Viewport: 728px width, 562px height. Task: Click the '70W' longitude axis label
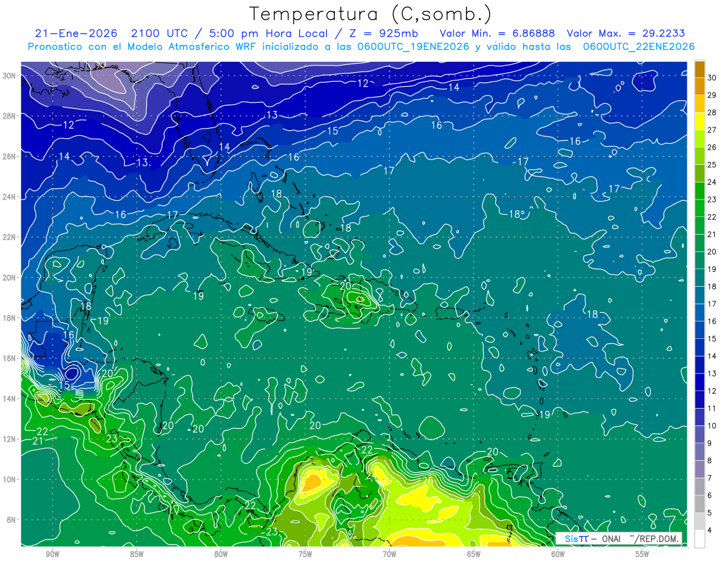pos(389,554)
